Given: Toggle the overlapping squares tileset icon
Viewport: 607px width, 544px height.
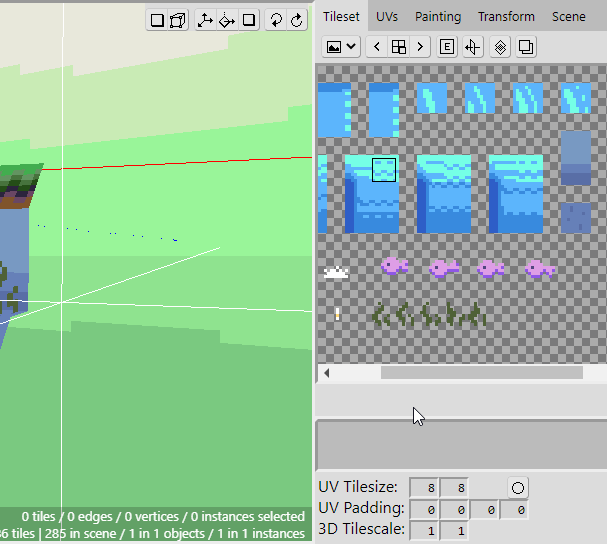Looking at the screenshot, I should click(526, 47).
